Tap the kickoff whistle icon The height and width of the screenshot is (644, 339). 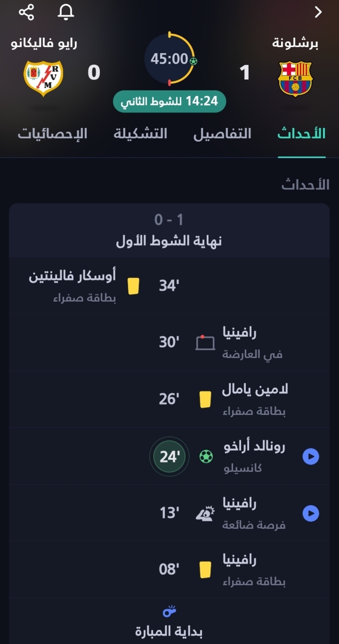pos(169,612)
